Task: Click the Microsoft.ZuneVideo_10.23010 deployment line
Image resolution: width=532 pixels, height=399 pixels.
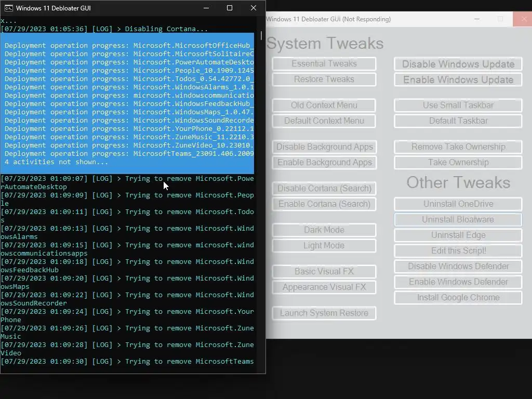Action: (x=129, y=145)
